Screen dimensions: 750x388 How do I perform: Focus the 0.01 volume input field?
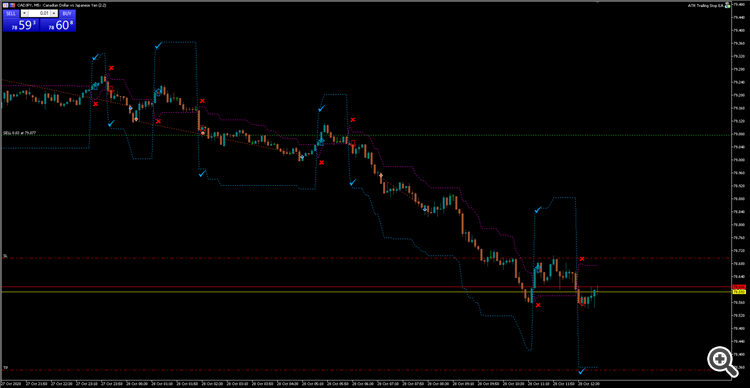(40, 13)
